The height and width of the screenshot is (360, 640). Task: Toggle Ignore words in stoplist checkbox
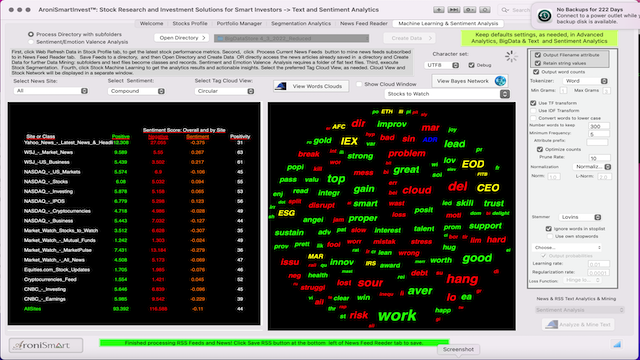(549, 229)
